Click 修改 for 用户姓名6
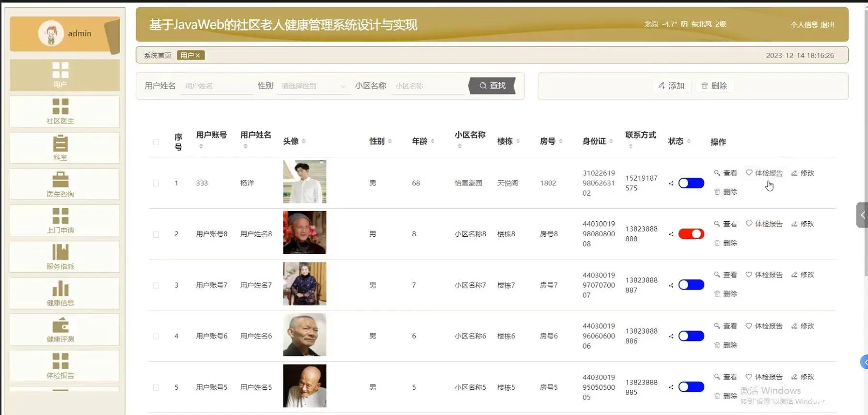The height and width of the screenshot is (415, 868). [x=803, y=326]
